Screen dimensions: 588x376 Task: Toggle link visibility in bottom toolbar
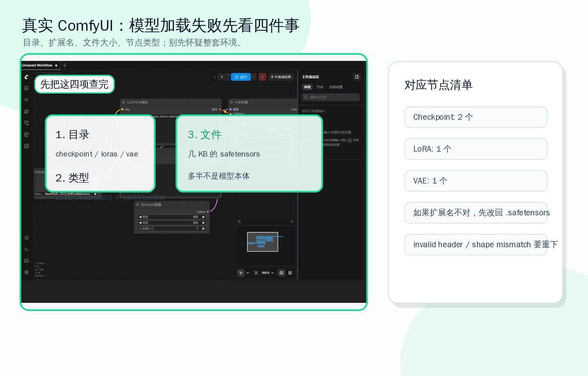290,273
